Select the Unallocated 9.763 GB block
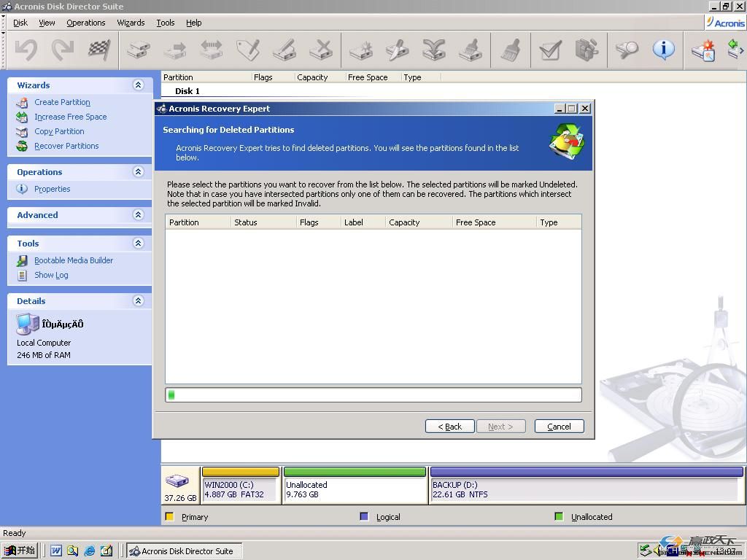Image resolution: width=747 pixels, height=560 pixels. 355,485
